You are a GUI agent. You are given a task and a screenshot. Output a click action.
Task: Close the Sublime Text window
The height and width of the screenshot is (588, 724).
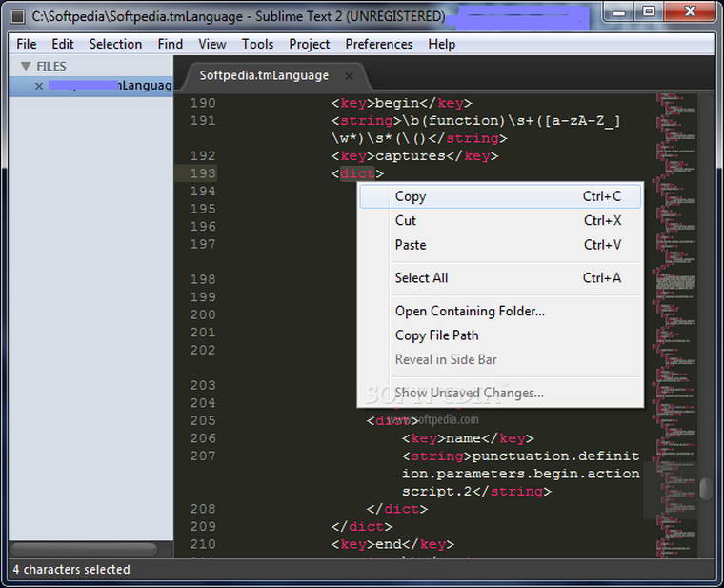[690, 12]
